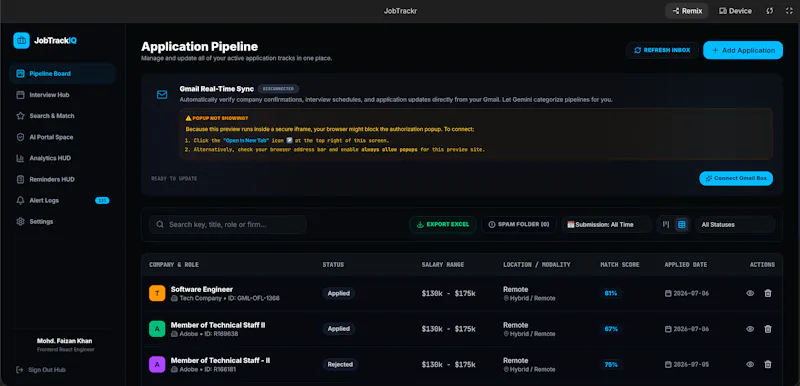Image resolution: width=800 pixels, height=386 pixels.
Task: Click Applied status of Adobe R169638 row
Action: coord(339,329)
